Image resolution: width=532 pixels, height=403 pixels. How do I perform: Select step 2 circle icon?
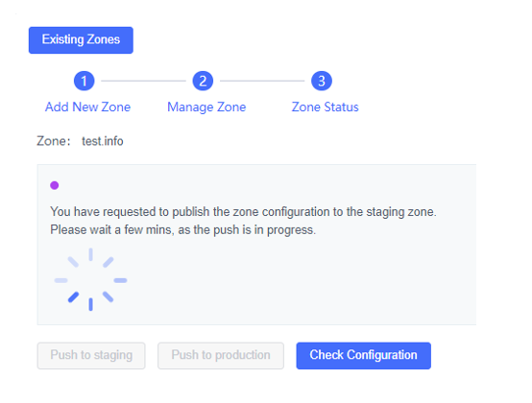coord(203,81)
